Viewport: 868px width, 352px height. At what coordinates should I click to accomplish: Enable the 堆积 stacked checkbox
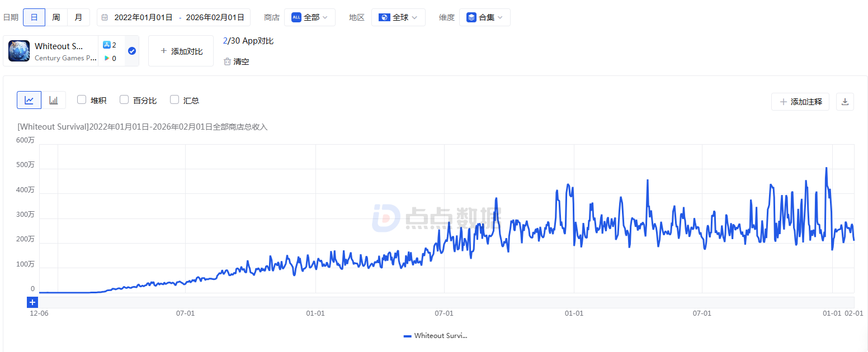(x=82, y=100)
